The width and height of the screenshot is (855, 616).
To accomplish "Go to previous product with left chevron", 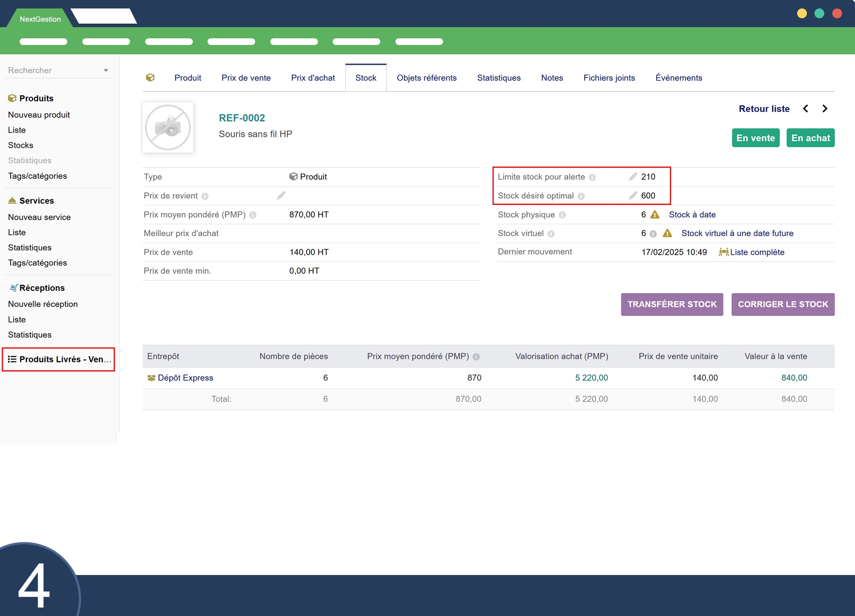I will pos(805,109).
